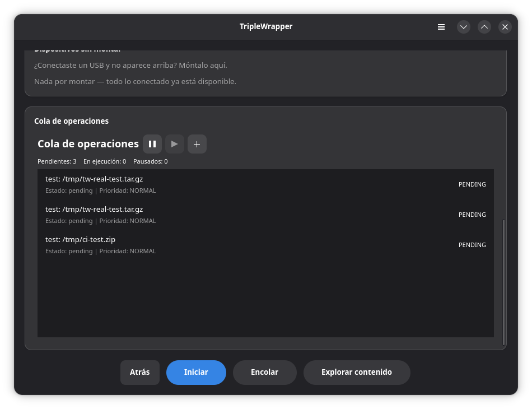Minimize window with the down chevron
The image size is (532, 409).
[464, 27]
